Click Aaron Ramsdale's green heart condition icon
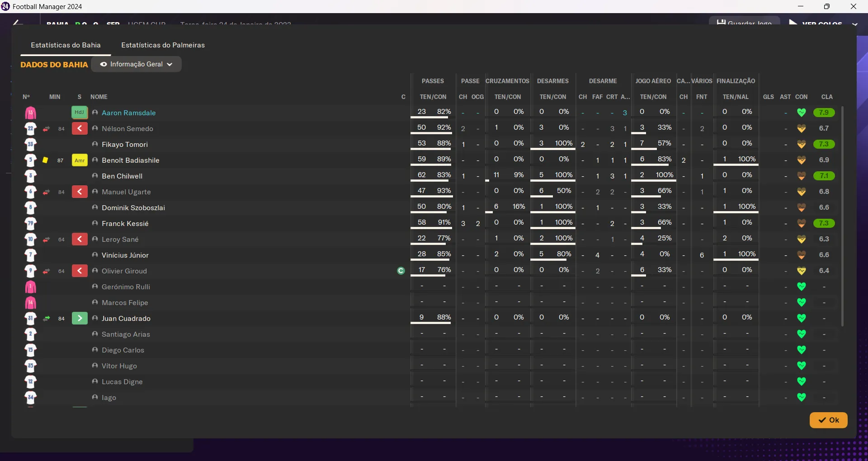The width and height of the screenshot is (868, 461). pyautogui.click(x=802, y=113)
